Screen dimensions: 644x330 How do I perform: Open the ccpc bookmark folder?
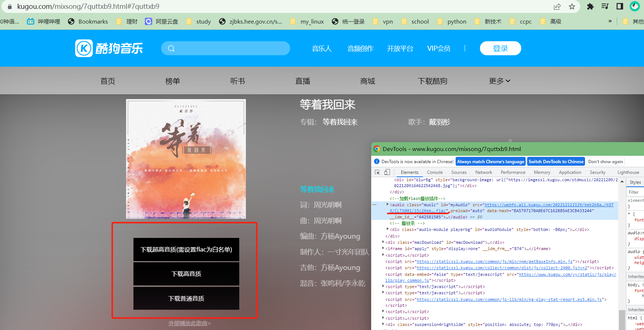[x=521, y=21]
